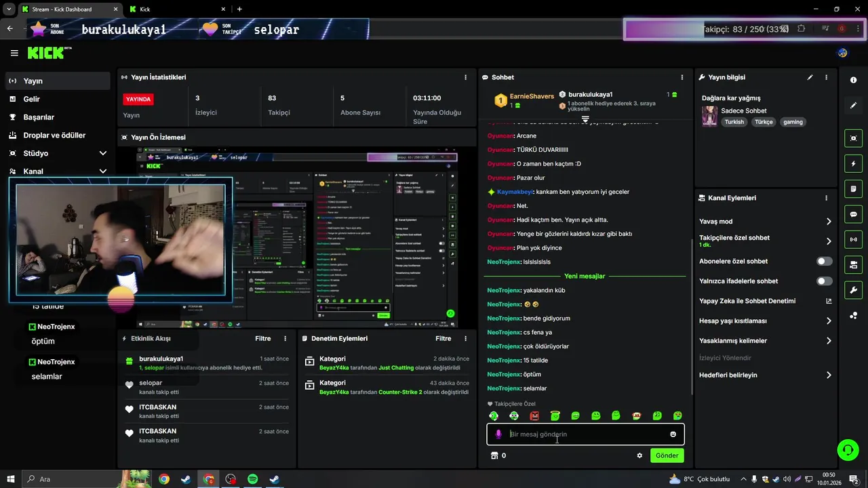Click the info icon in right sidebar

[x=853, y=80]
